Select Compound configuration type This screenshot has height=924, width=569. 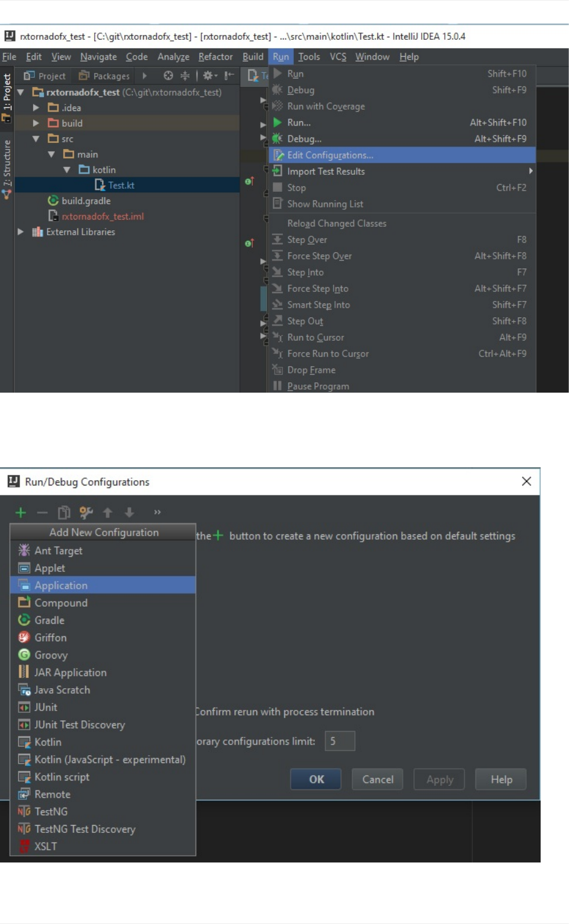(103, 603)
